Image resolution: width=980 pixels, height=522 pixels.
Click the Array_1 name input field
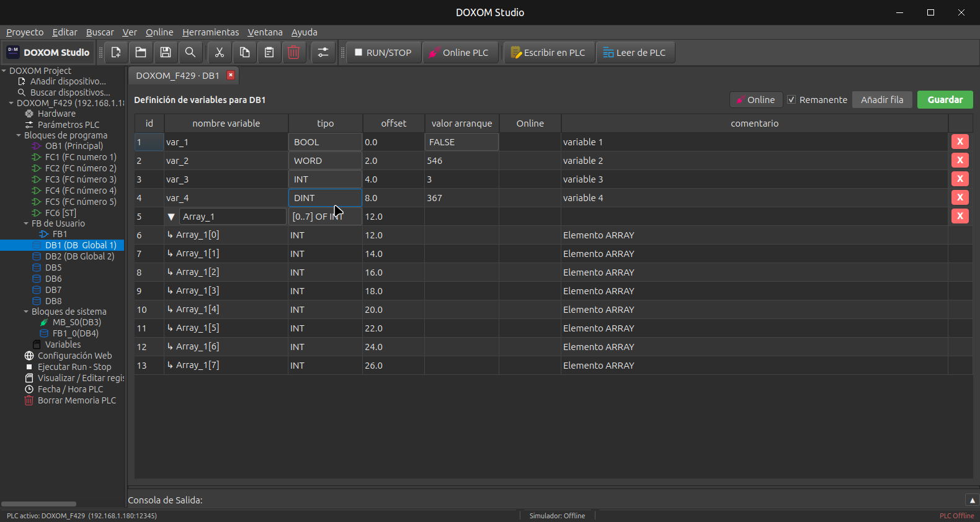pos(233,217)
